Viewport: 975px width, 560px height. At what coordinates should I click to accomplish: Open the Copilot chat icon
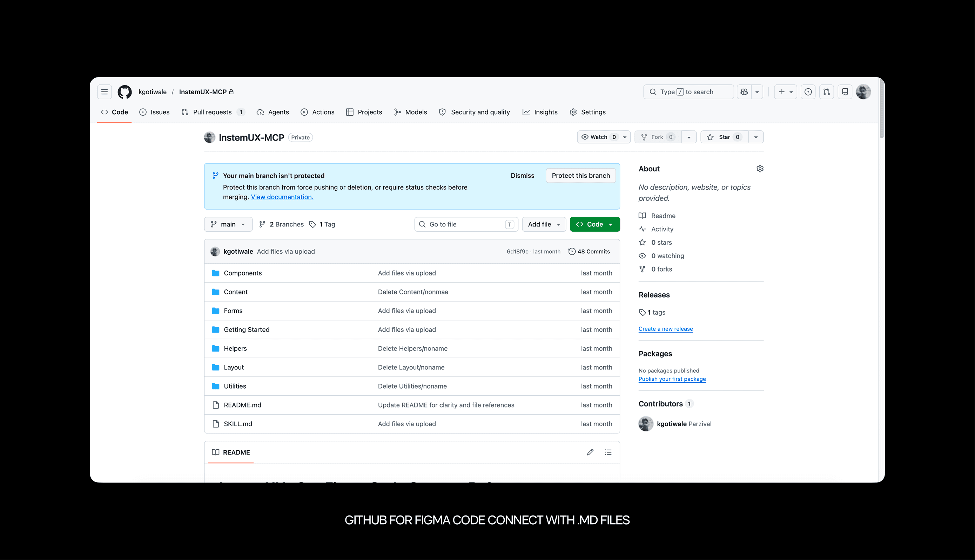745,92
